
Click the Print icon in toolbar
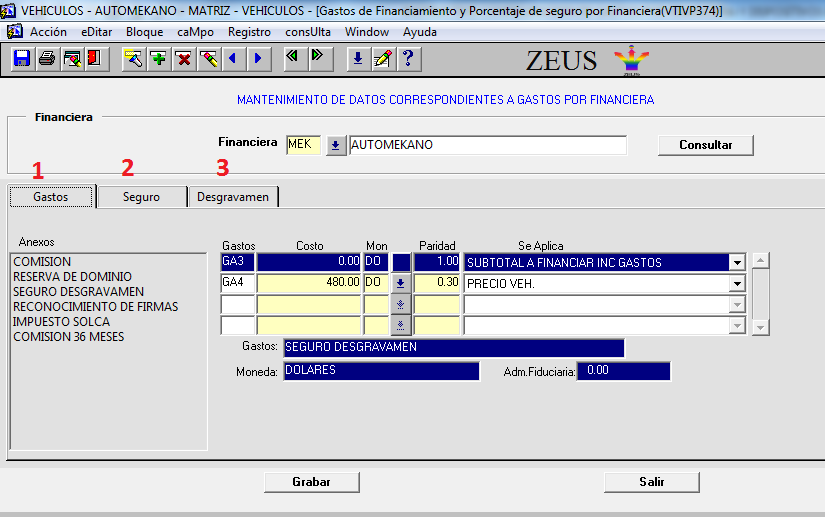(46, 59)
